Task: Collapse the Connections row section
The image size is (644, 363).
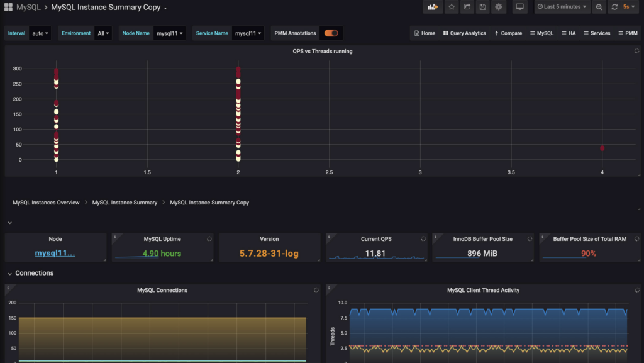Action: point(10,273)
